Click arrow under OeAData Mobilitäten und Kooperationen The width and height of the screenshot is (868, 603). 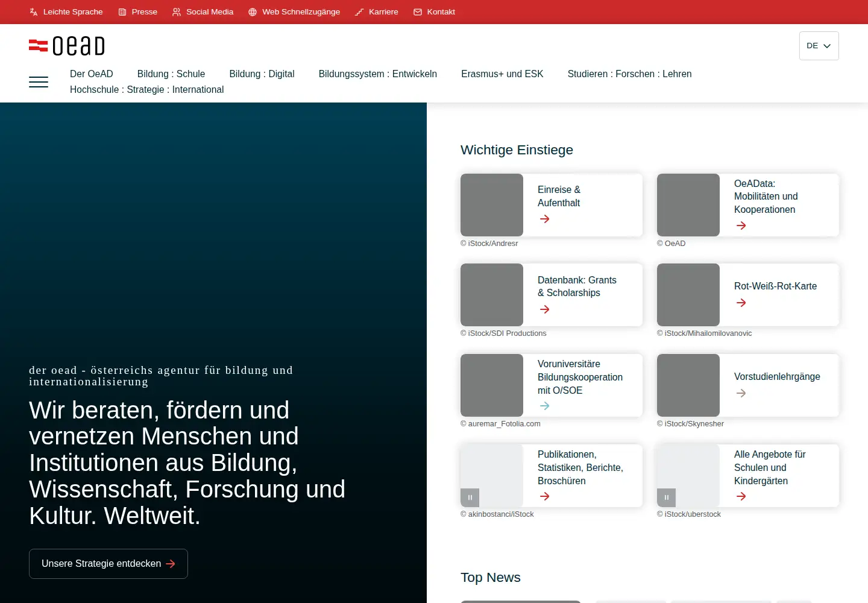(x=741, y=226)
